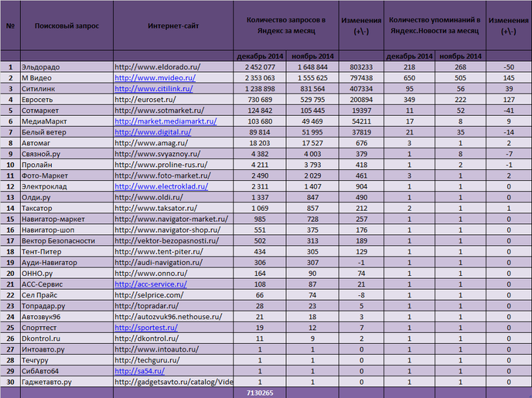Image resolution: width=532 pixels, height=398 pixels.
Task: Select the cell 'Электроклад'
Action: point(66,186)
